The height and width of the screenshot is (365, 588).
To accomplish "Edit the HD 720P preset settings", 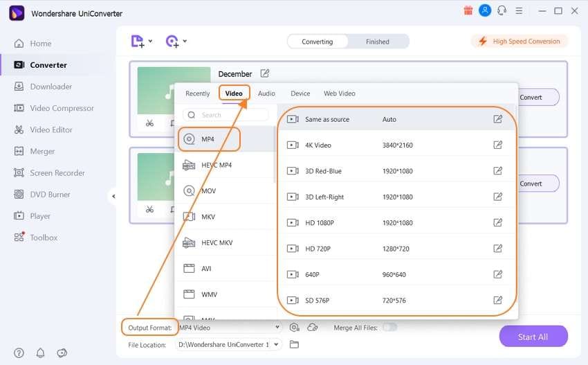I will (497, 249).
